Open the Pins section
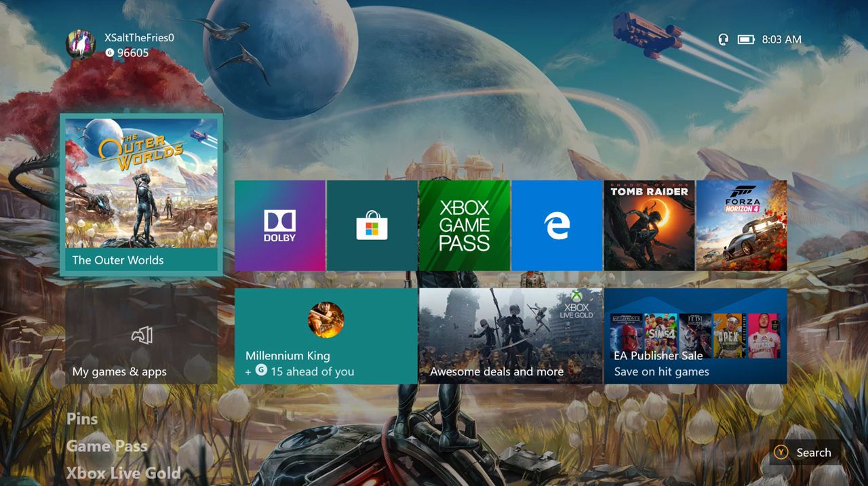This screenshot has height=486, width=868. point(82,419)
